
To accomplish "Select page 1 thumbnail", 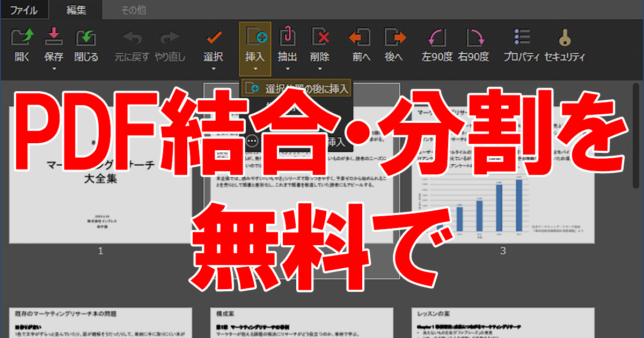I will [x=100, y=174].
